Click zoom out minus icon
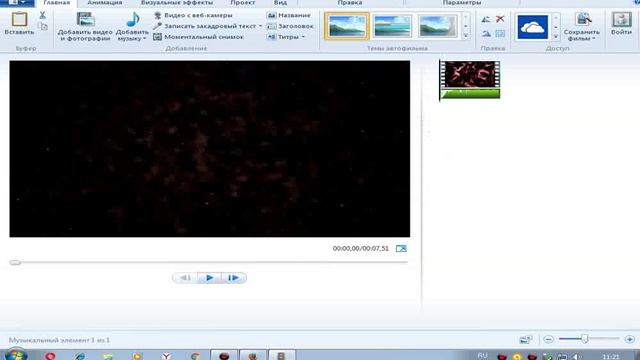This screenshot has width=640, height=360. [549, 340]
